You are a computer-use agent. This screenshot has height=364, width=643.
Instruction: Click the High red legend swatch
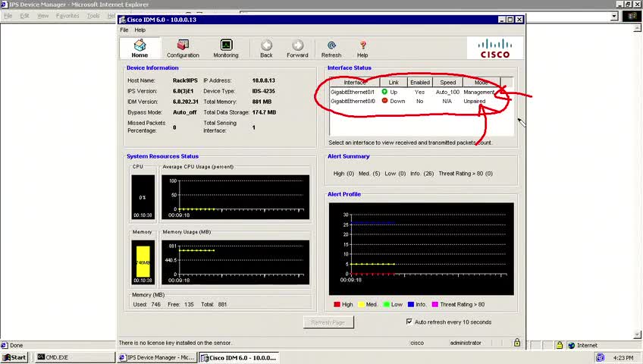coord(337,305)
